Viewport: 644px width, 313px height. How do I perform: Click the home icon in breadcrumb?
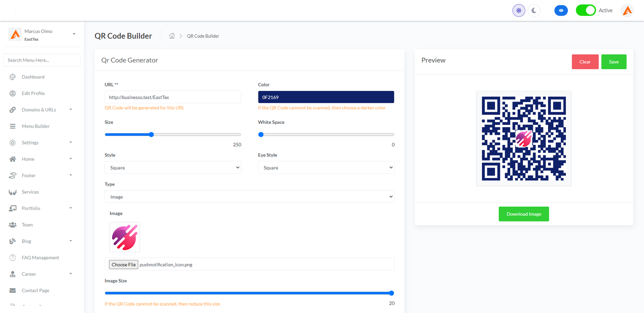tap(172, 36)
